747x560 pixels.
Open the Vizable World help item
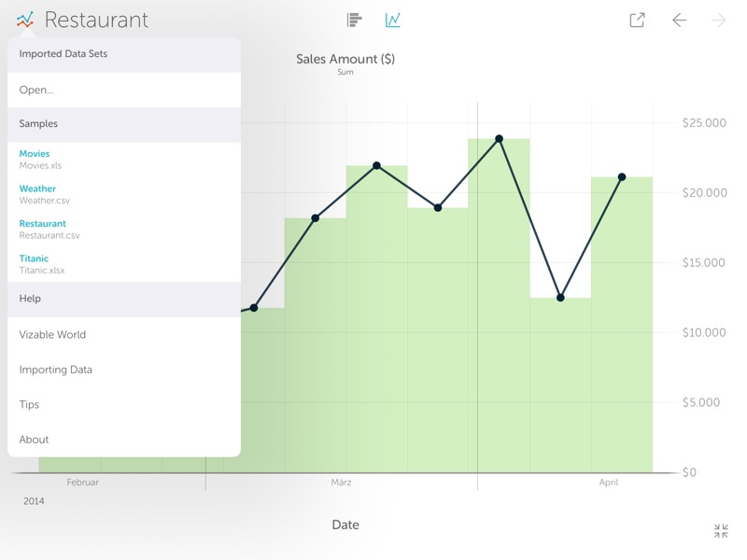[124, 334]
